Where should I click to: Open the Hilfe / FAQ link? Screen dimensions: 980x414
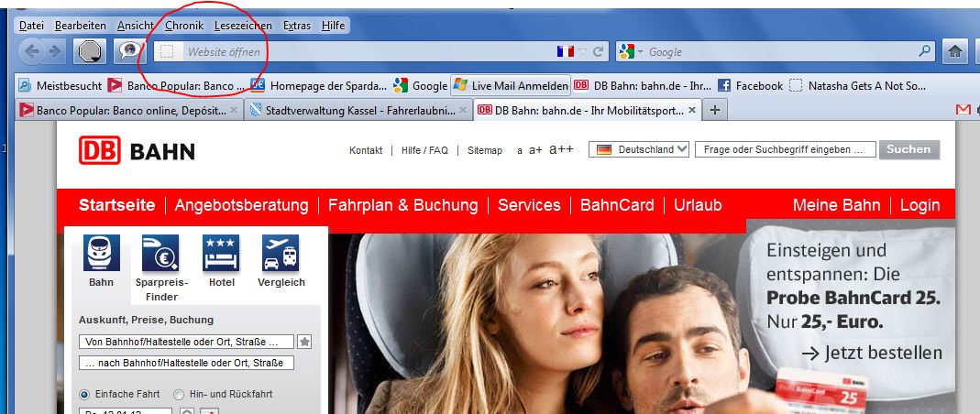(424, 150)
